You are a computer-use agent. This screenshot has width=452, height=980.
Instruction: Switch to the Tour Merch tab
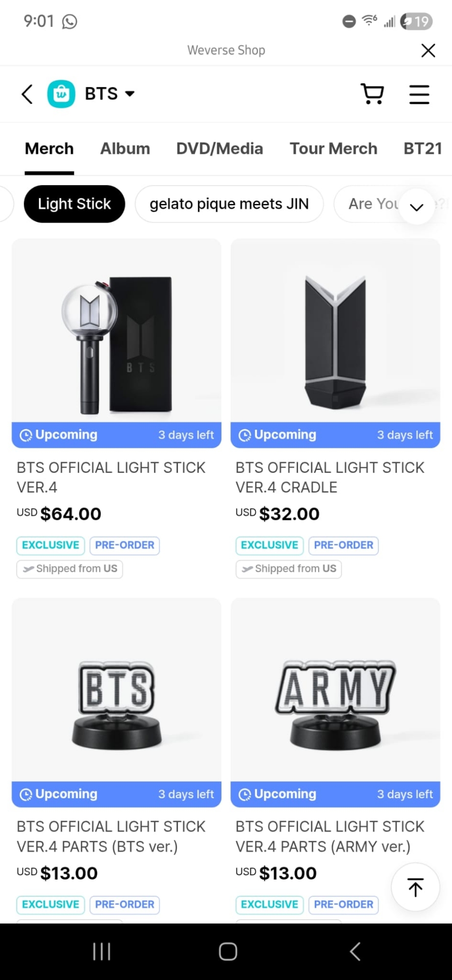pyautogui.click(x=333, y=148)
